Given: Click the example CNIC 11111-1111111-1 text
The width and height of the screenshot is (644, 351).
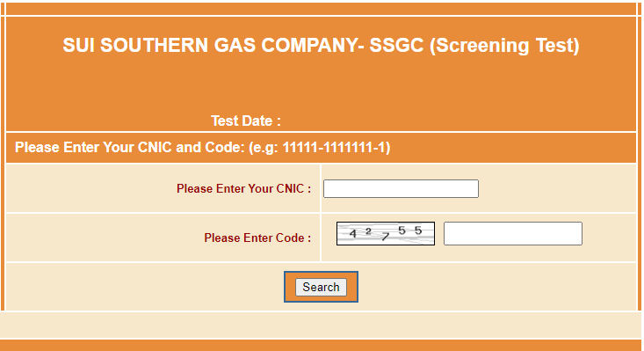Looking at the screenshot, I should click(335, 147).
